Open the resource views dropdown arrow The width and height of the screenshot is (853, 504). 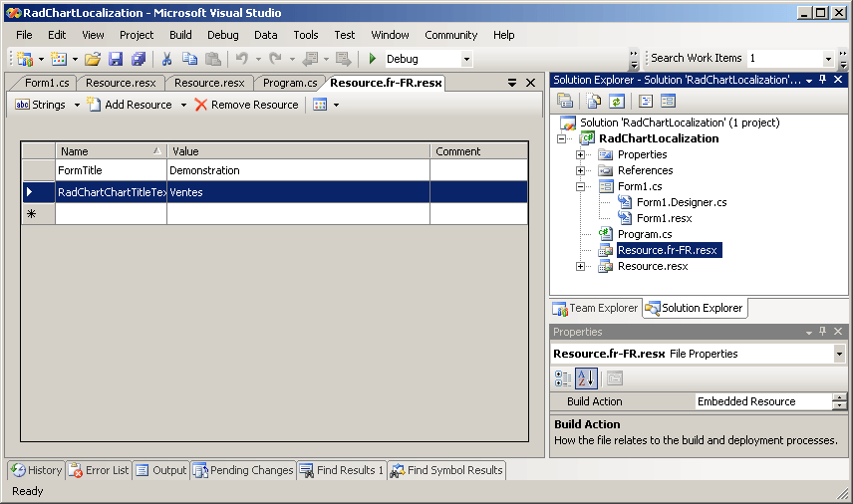click(x=336, y=105)
